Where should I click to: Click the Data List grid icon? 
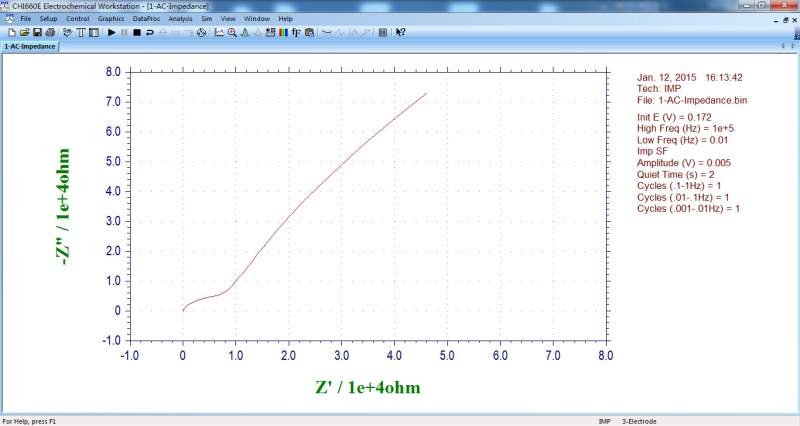coord(383,32)
